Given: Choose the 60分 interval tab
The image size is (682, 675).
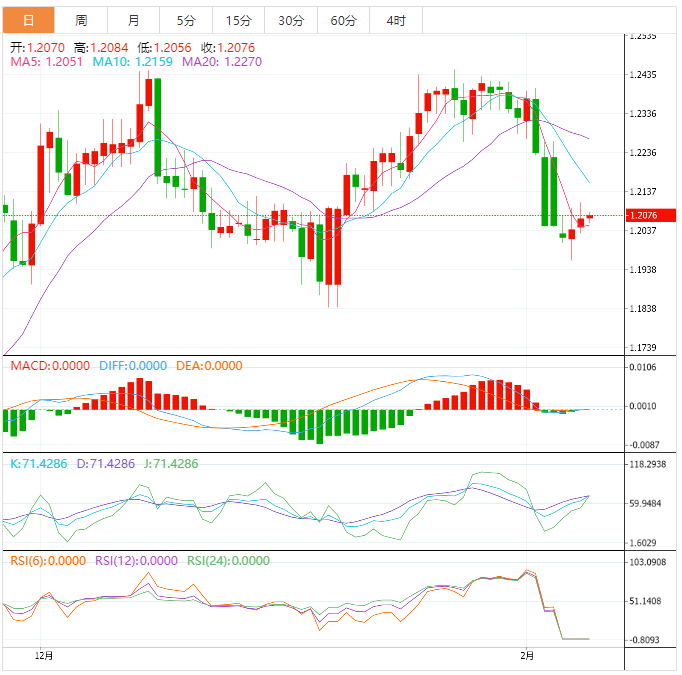Looking at the screenshot, I should click(343, 20).
